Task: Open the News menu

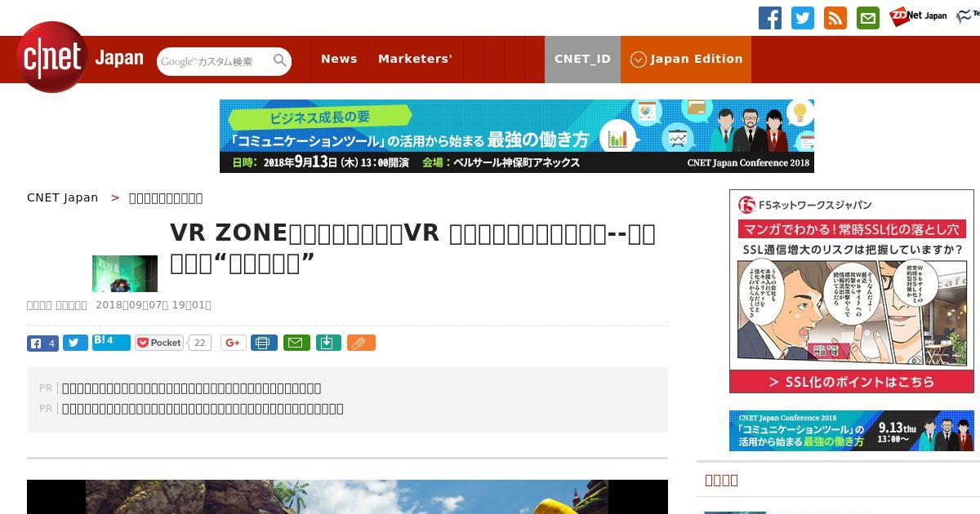Action: coord(339,59)
